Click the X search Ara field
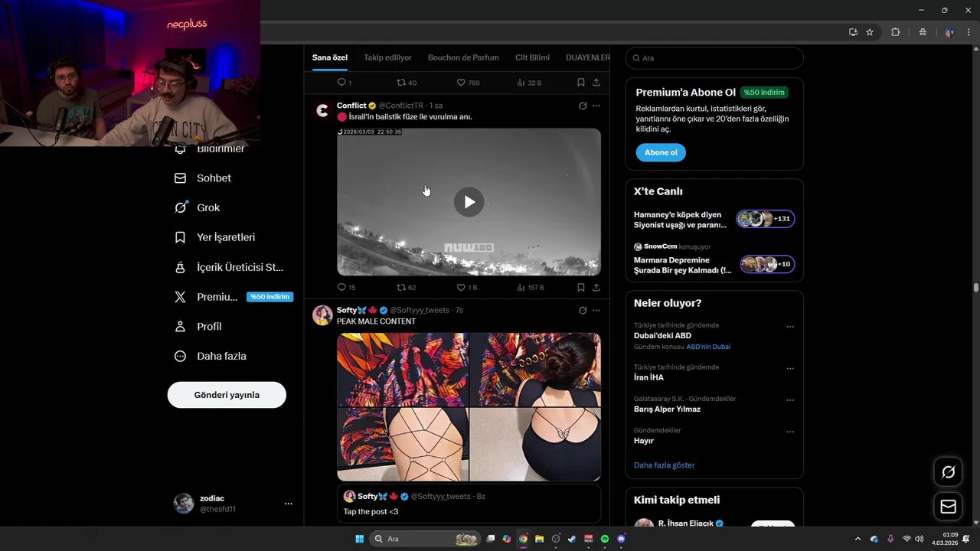Screen dimensions: 980x551 [714, 58]
